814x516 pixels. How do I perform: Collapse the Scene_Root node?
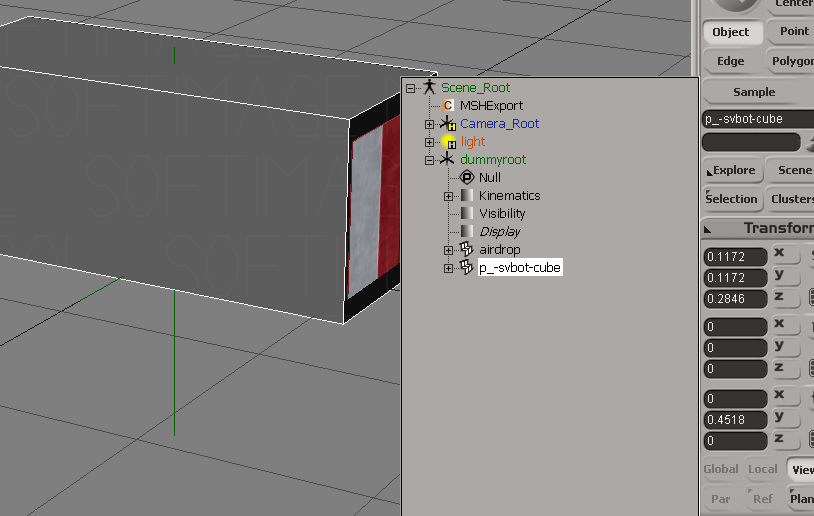410,88
